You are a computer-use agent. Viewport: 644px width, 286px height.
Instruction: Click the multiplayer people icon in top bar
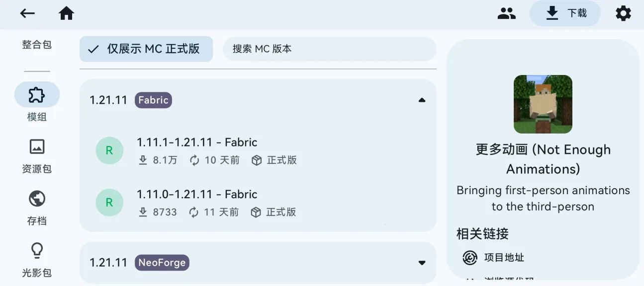click(507, 13)
